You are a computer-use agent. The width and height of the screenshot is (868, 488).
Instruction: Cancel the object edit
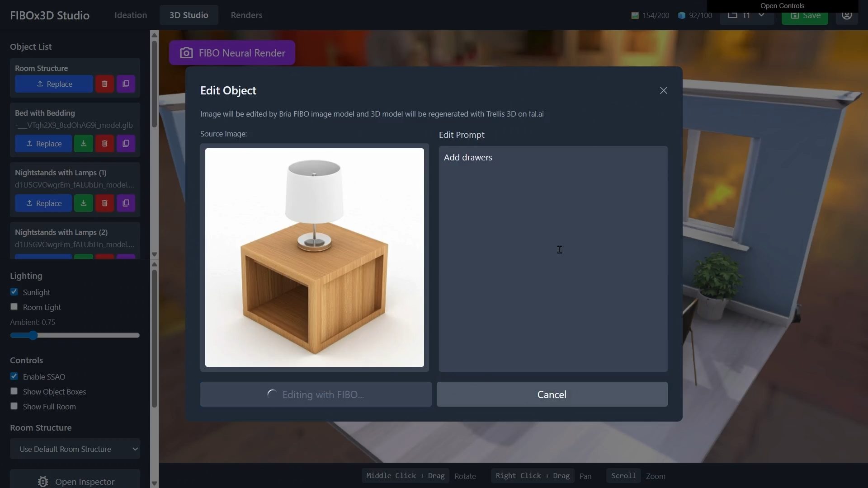point(552,394)
